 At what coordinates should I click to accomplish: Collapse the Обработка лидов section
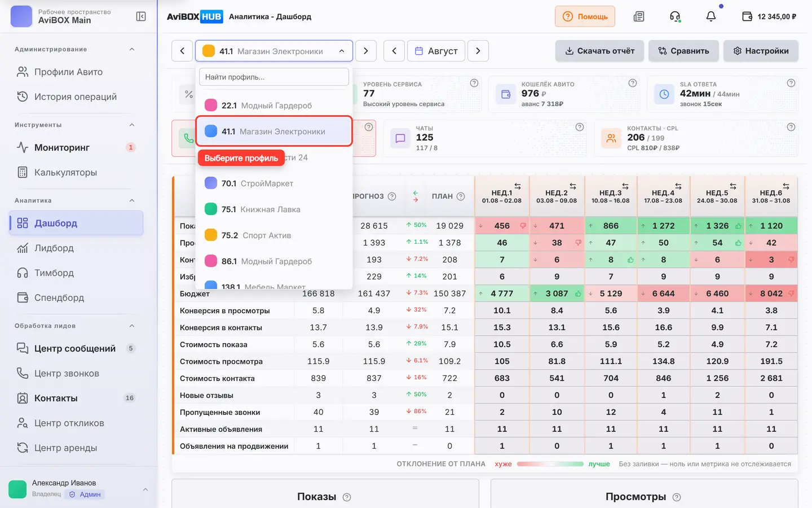coord(132,326)
